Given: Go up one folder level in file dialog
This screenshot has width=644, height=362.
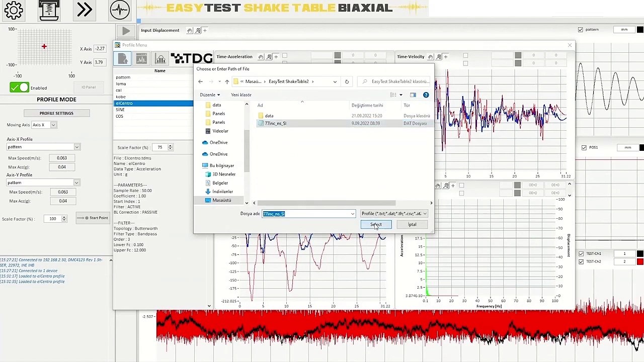Looking at the screenshot, I should point(227,81).
